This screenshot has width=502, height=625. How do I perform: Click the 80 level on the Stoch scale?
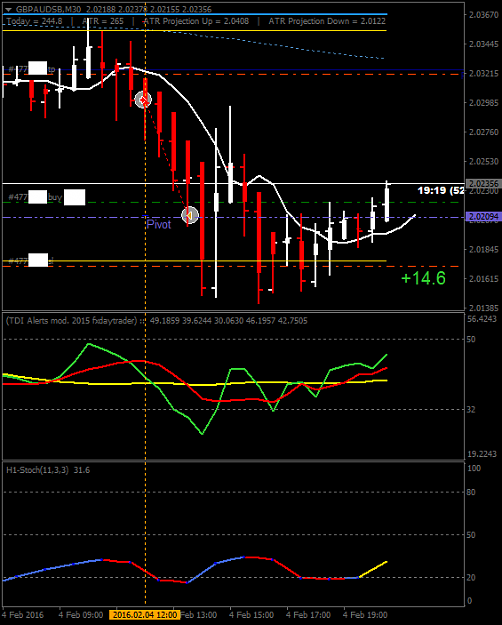pos(471,492)
